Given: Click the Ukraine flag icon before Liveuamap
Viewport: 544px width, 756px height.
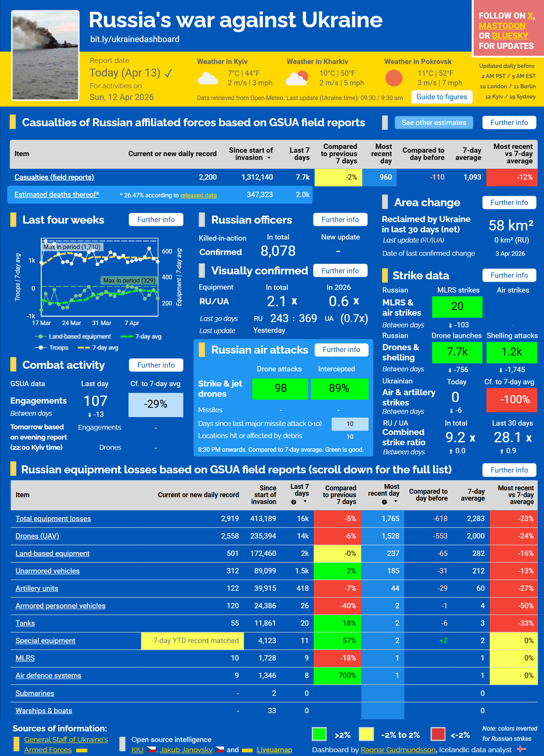Looking at the screenshot, I should tap(247, 750).
